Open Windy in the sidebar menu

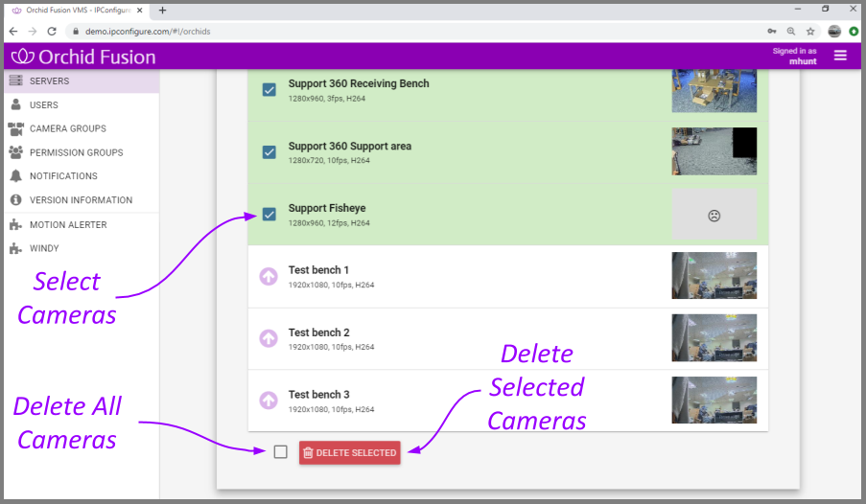(x=82, y=248)
